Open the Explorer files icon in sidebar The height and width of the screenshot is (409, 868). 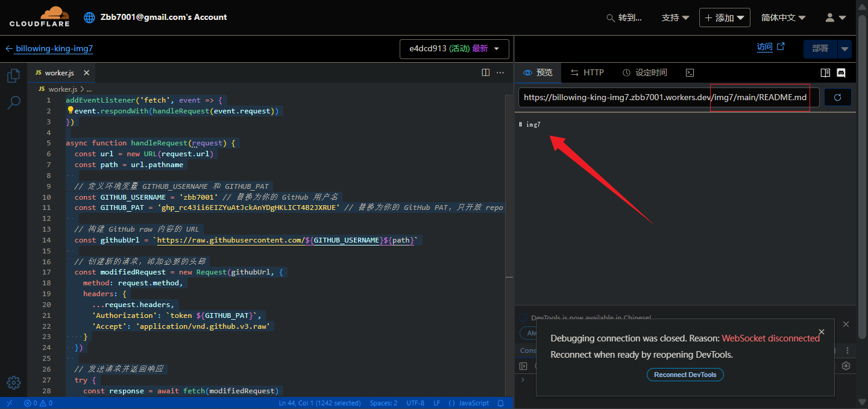click(13, 75)
